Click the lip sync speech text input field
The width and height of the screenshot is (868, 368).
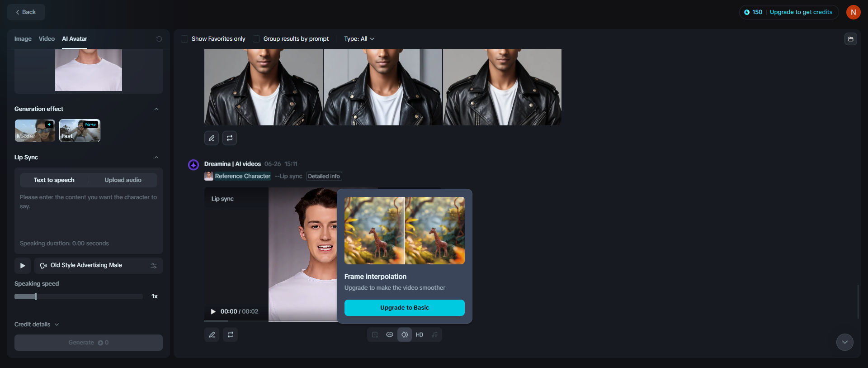[x=89, y=215]
